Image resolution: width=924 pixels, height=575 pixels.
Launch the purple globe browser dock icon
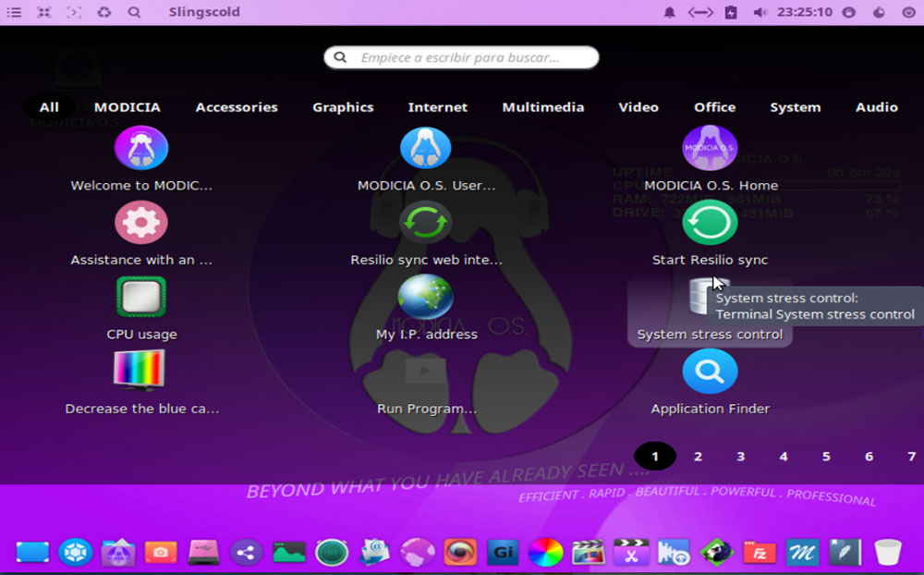[418, 553]
